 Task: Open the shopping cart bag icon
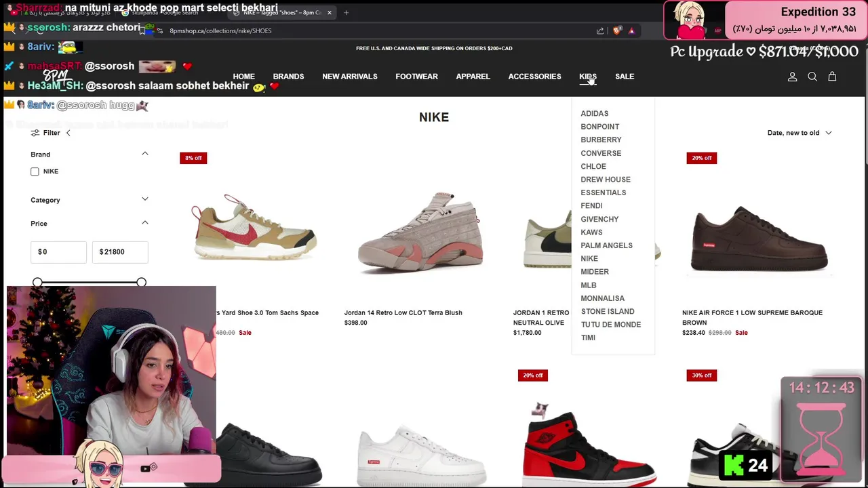(x=832, y=77)
